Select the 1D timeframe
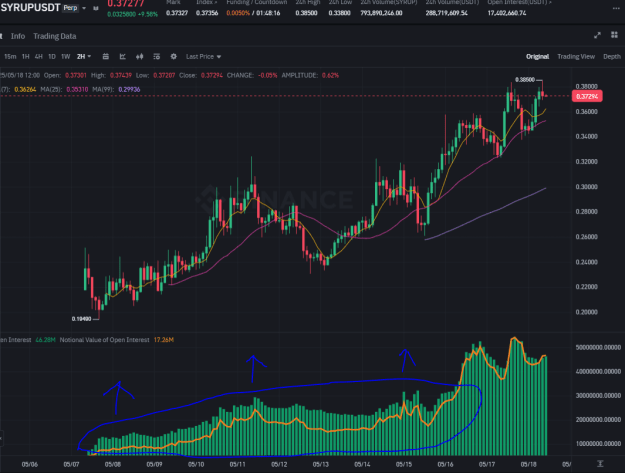 tap(52, 57)
